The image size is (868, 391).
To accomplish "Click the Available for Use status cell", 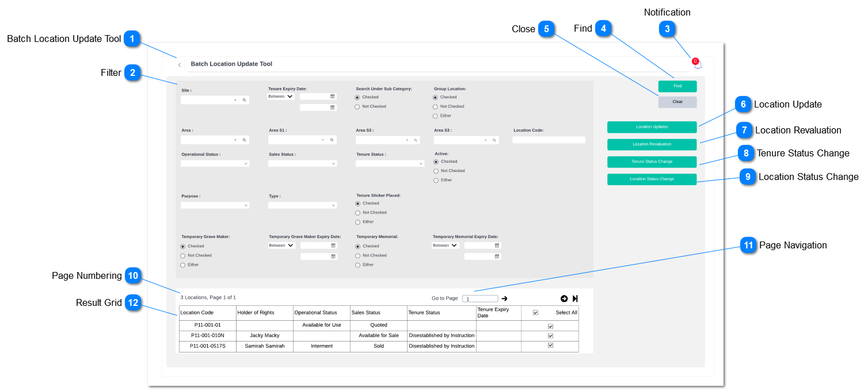I will (322, 325).
